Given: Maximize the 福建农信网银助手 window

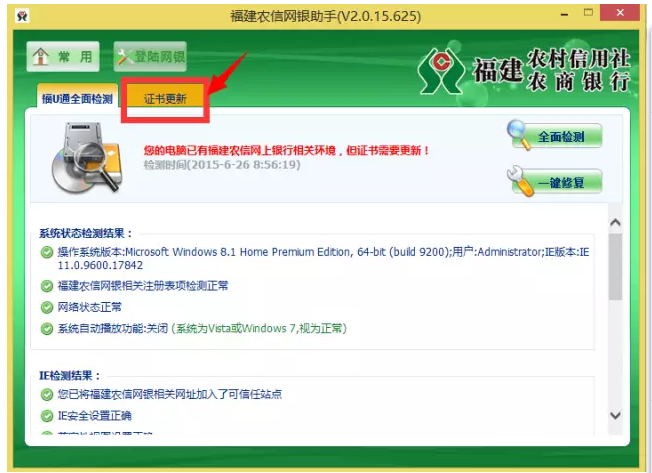Looking at the screenshot, I should (588, 12).
